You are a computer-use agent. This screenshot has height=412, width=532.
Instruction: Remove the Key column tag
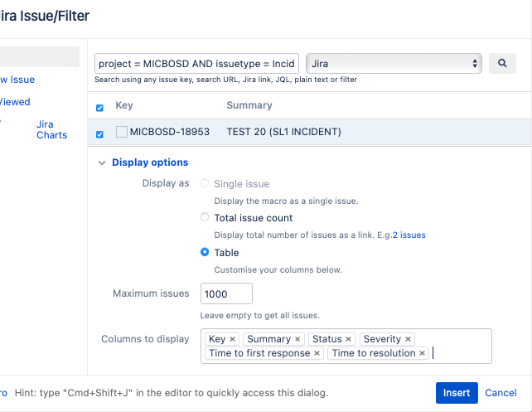click(232, 339)
